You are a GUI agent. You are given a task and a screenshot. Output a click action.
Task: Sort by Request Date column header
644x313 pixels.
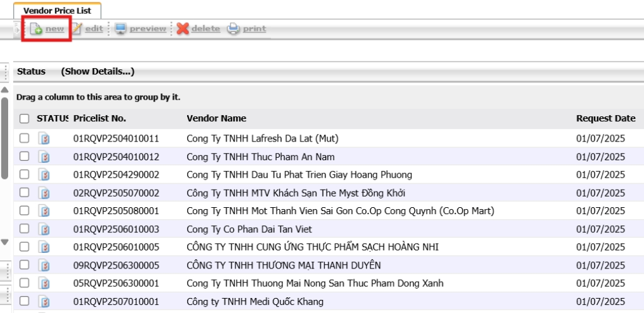click(605, 118)
